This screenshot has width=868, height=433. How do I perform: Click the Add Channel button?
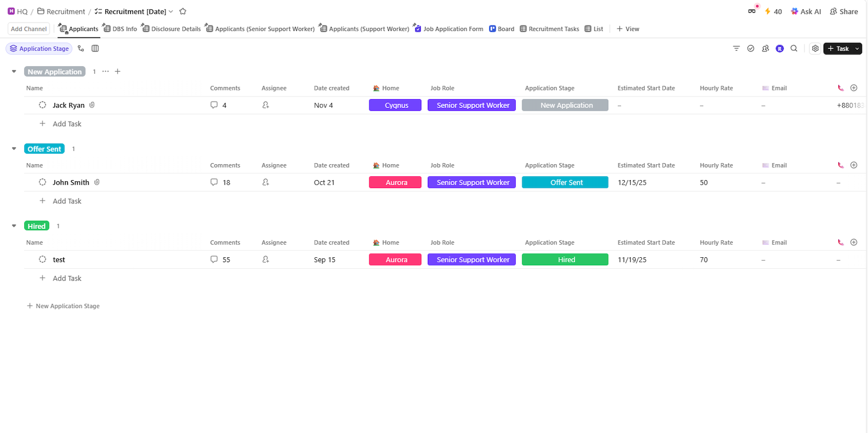[29, 29]
